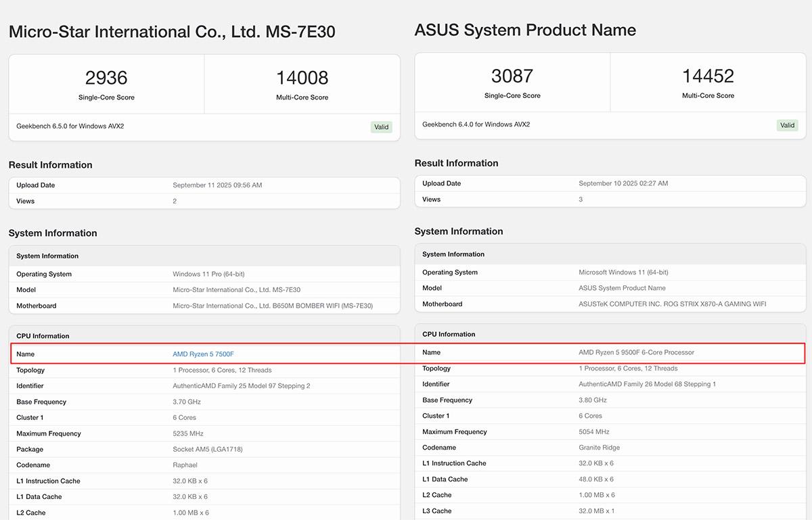The height and width of the screenshot is (520, 812).
Task: Open the AMD Ryzen 5 7500F processor link
Action: 203,354
